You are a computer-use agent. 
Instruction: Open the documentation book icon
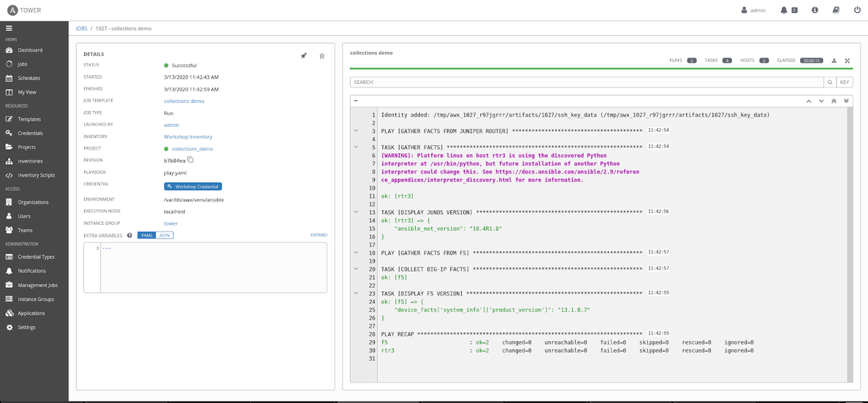pos(836,10)
